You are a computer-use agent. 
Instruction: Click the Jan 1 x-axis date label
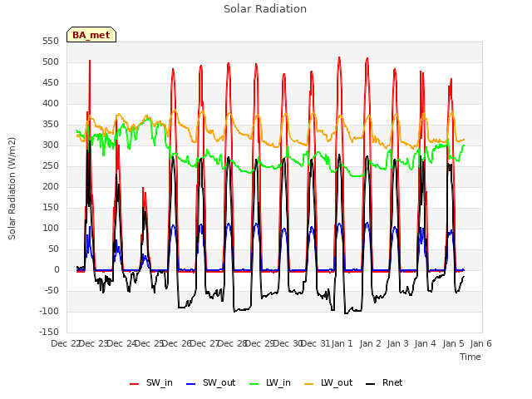(x=342, y=343)
